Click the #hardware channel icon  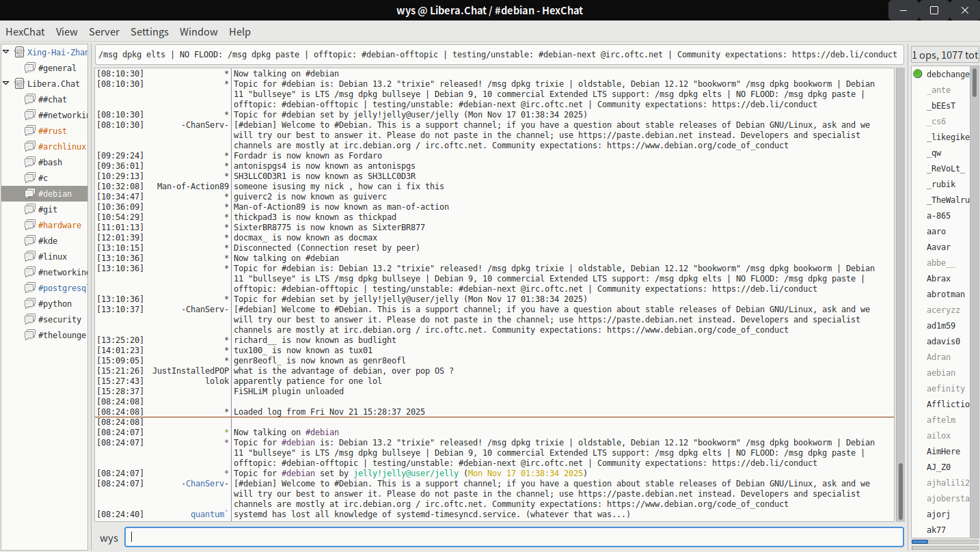click(30, 225)
